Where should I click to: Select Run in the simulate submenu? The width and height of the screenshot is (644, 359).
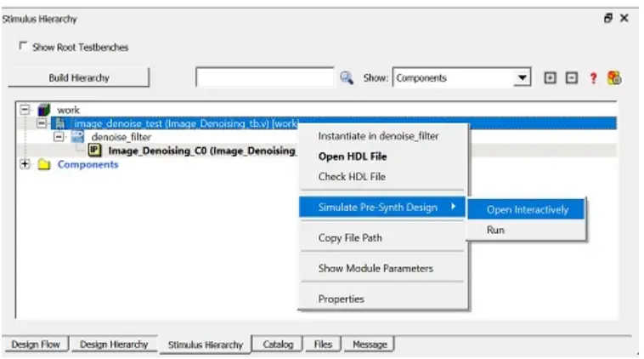pos(496,230)
